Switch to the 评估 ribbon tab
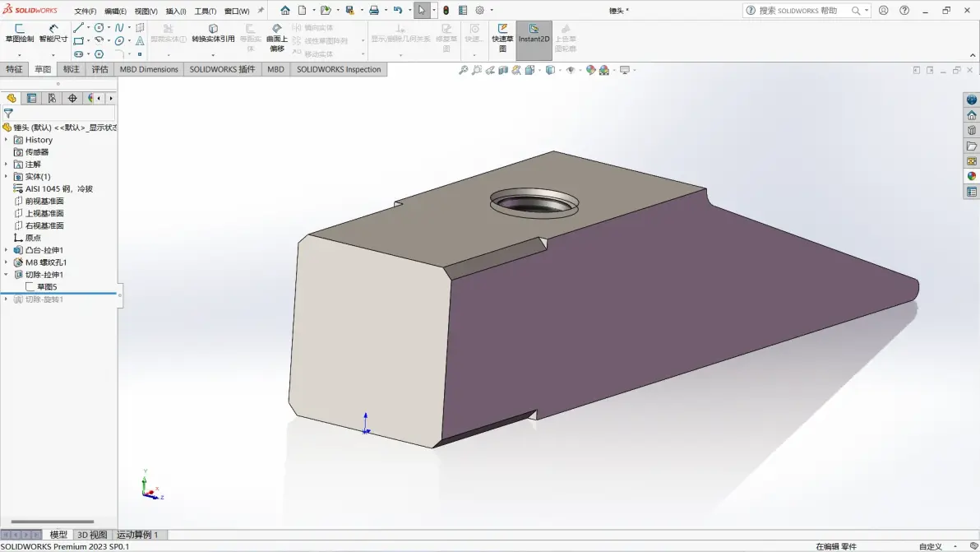The width and height of the screenshot is (980, 552). 100,69
